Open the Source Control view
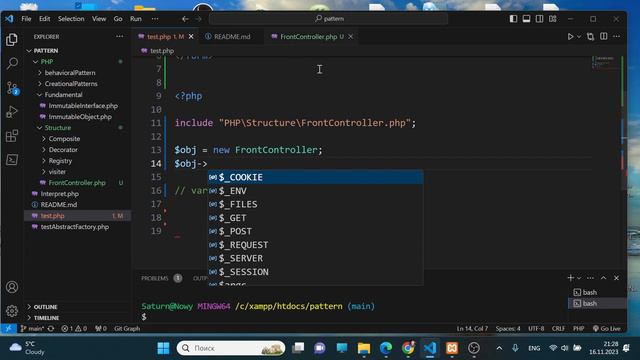This screenshot has width=640, height=360. [x=12, y=88]
